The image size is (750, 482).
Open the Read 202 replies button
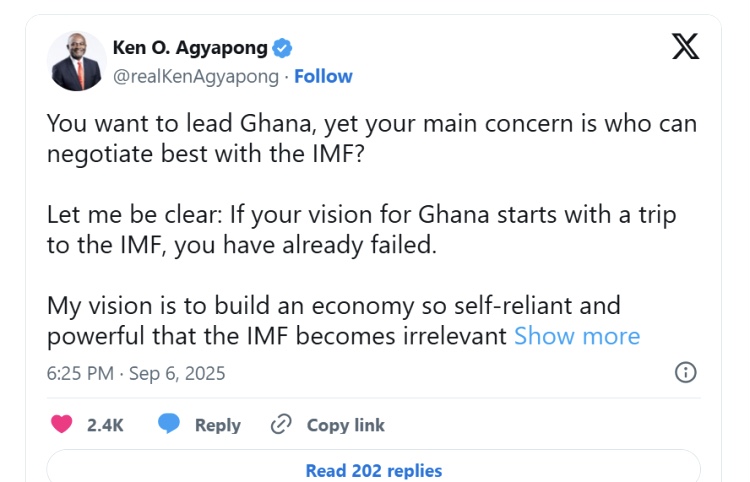click(x=373, y=470)
